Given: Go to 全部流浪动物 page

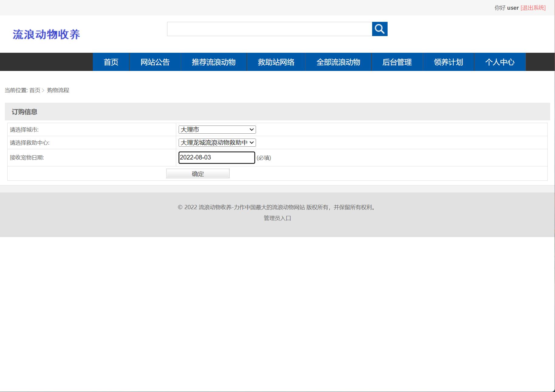Looking at the screenshot, I should [338, 62].
